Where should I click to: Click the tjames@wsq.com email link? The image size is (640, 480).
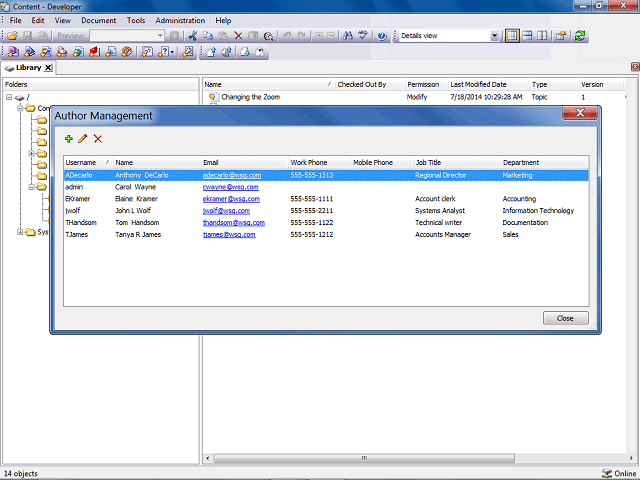(229, 234)
